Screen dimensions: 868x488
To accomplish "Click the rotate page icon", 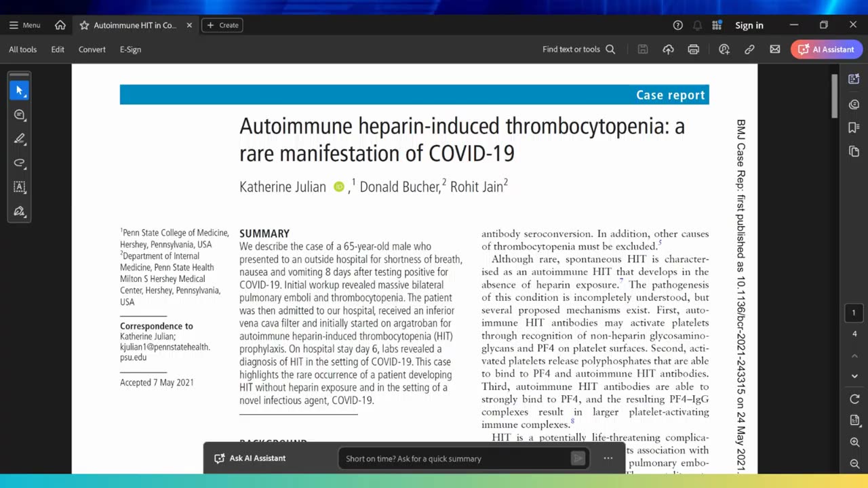I will 854,399.
